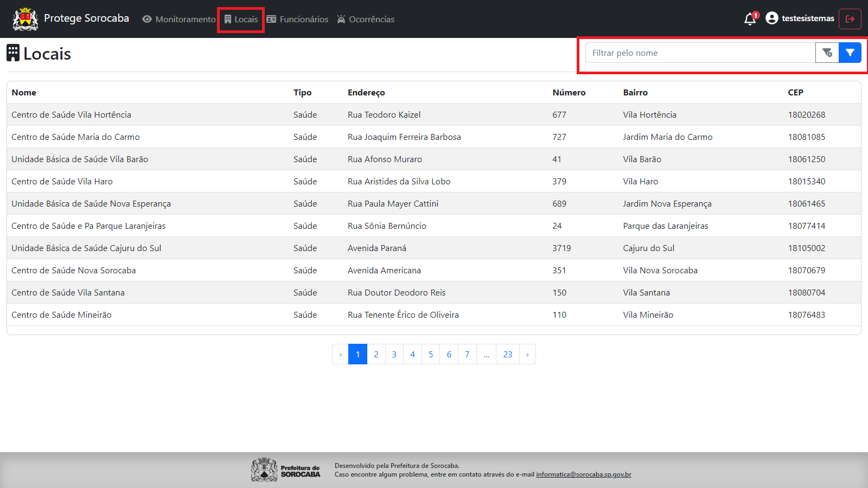This screenshot has width=868, height=488.
Task: Click the Endereço column header
Action: tap(366, 92)
